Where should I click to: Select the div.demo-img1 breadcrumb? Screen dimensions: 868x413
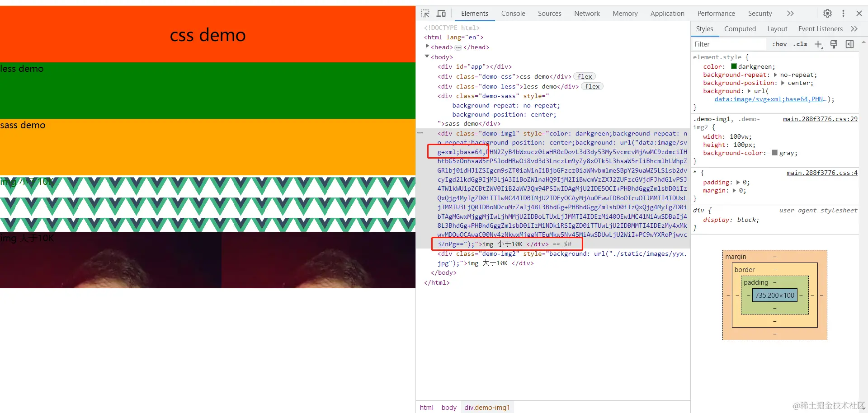pyautogui.click(x=487, y=407)
